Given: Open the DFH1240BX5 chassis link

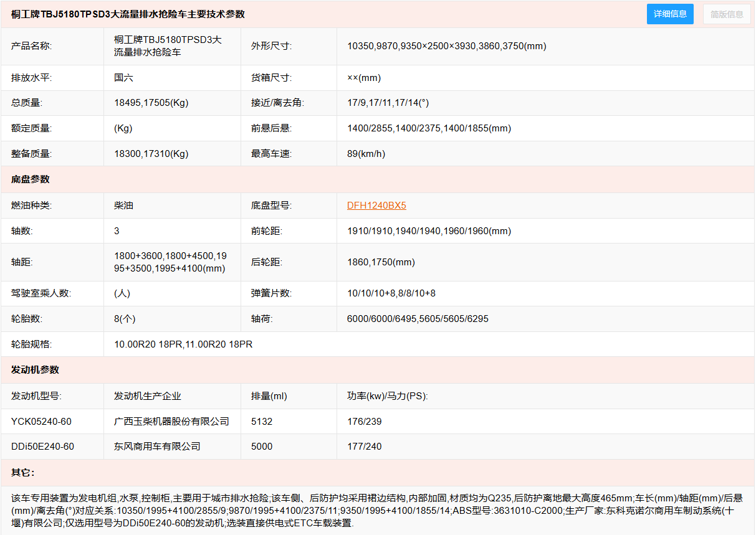Looking at the screenshot, I should 376,206.
